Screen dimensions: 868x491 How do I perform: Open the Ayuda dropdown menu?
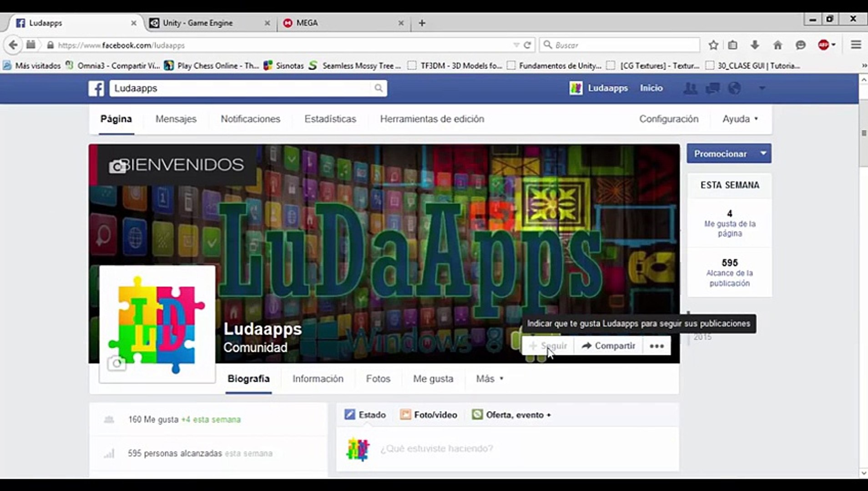coord(740,119)
